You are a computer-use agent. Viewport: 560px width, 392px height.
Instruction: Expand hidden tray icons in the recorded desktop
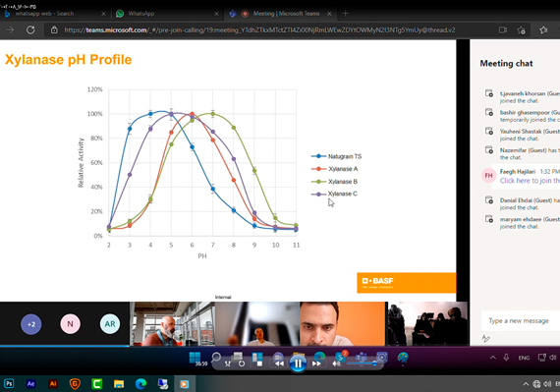tap(493, 358)
